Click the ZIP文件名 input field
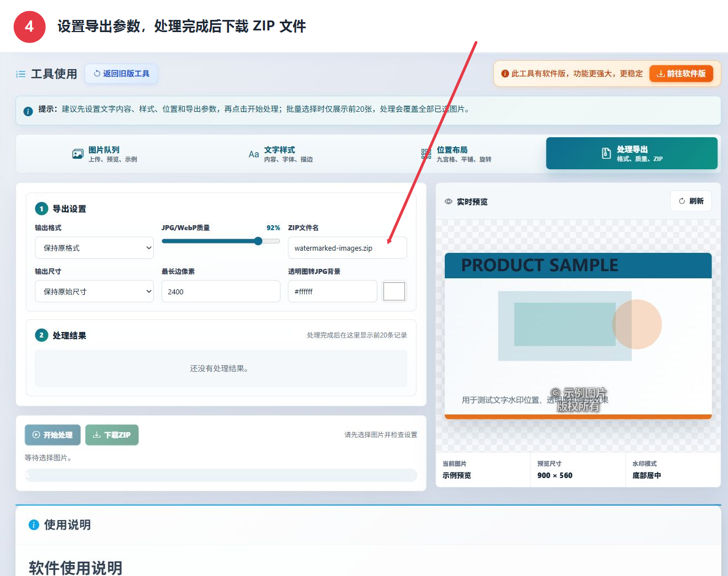Image resolution: width=728 pixels, height=576 pixels. click(x=347, y=248)
